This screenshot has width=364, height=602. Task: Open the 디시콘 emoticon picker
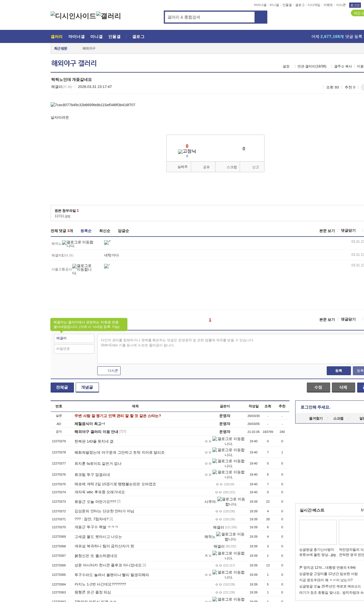[109, 371]
